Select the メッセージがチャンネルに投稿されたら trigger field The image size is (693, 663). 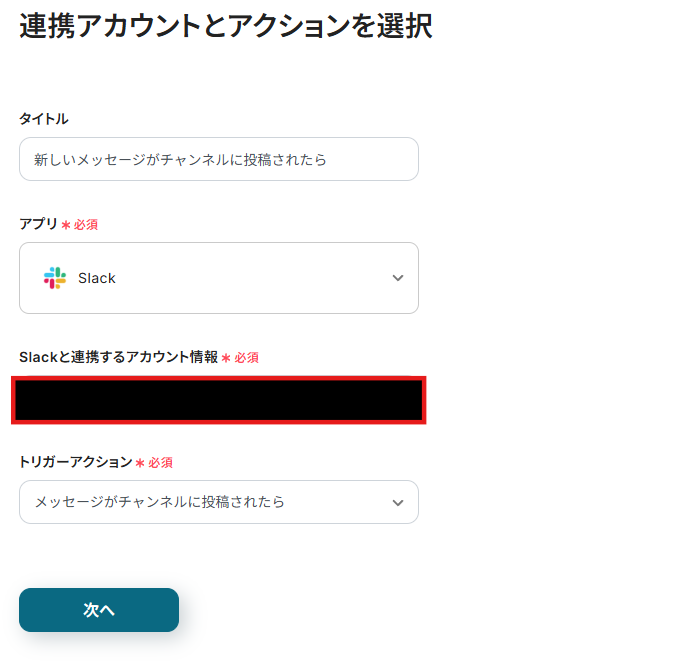pos(219,502)
